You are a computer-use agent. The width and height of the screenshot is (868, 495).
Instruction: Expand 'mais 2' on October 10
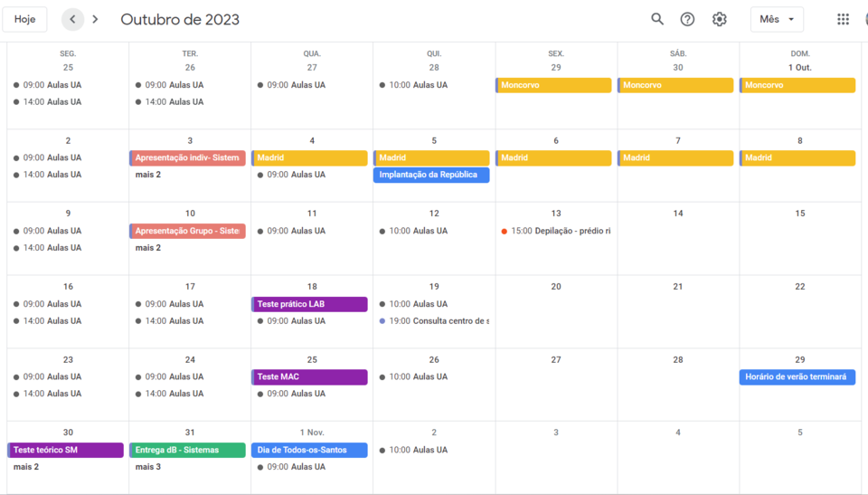point(148,248)
